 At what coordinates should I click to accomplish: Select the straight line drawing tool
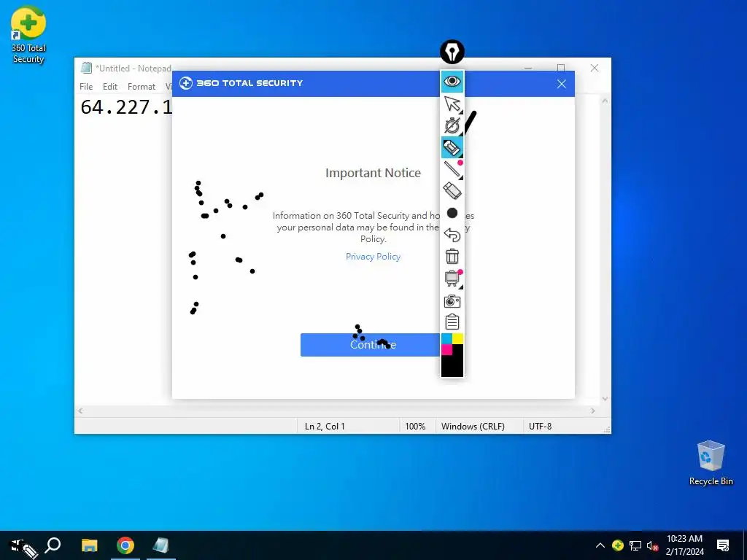(452, 169)
